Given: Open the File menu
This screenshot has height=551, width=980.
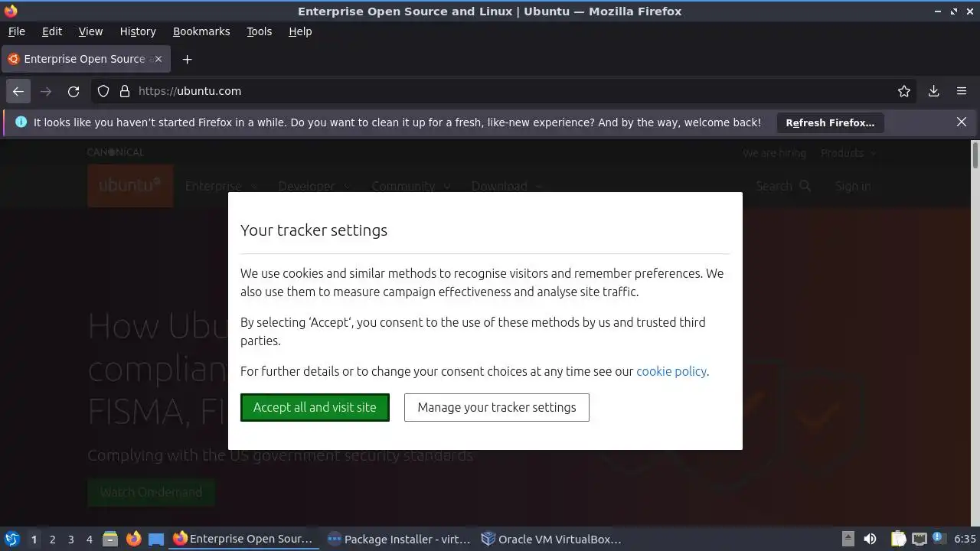Looking at the screenshot, I should (x=16, y=31).
